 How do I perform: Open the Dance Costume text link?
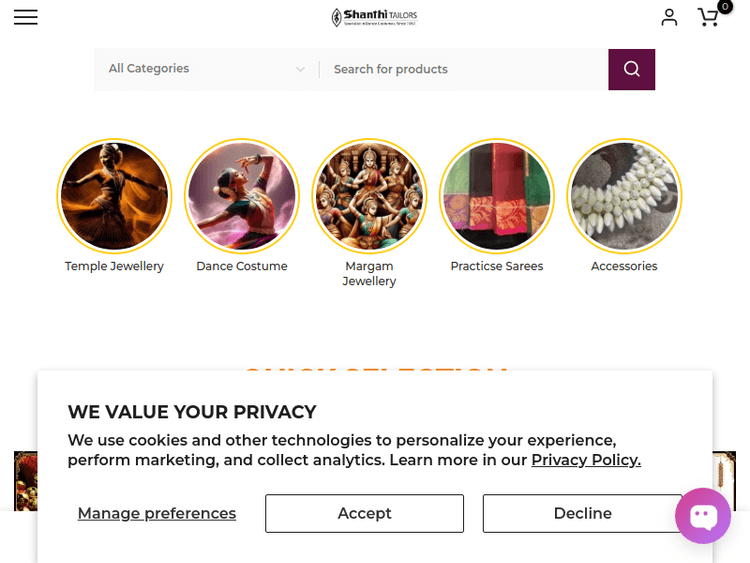(242, 266)
